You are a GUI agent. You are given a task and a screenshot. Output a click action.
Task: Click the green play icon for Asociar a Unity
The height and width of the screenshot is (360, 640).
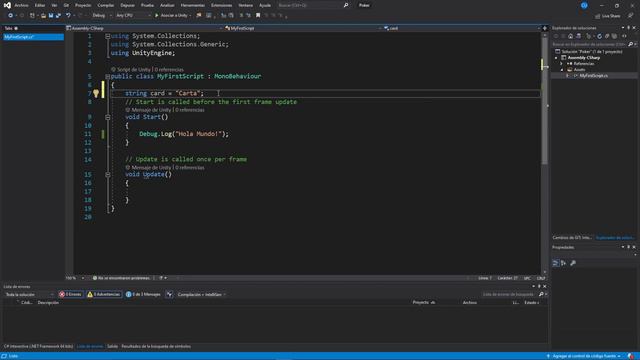[157, 16]
